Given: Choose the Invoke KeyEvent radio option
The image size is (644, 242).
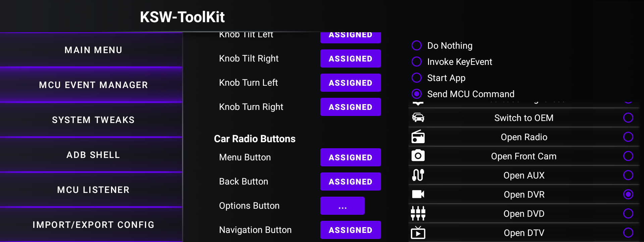Looking at the screenshot, I should click(417, 62).
